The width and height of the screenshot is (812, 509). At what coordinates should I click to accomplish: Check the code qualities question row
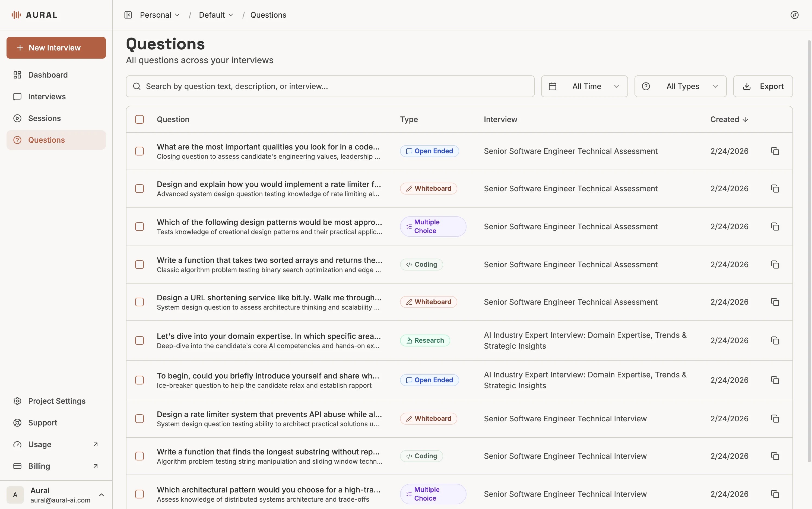tap(139, 151)
